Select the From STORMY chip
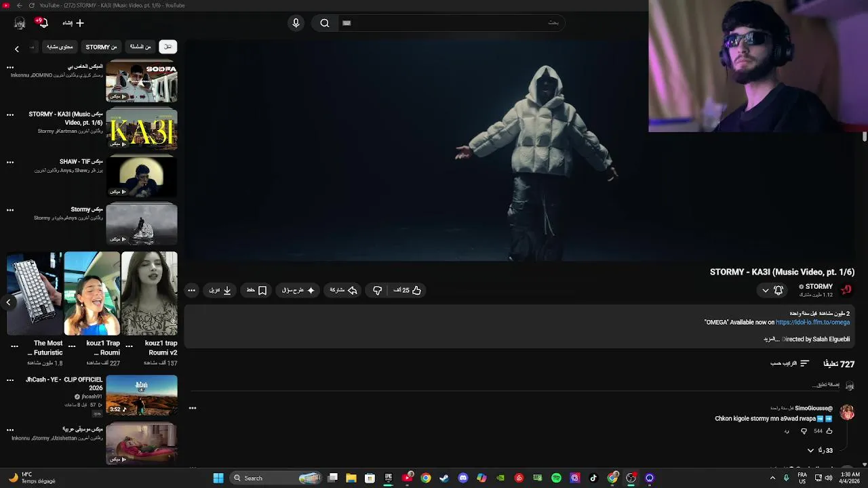The image size is (868, 488). tap(102, 47)
